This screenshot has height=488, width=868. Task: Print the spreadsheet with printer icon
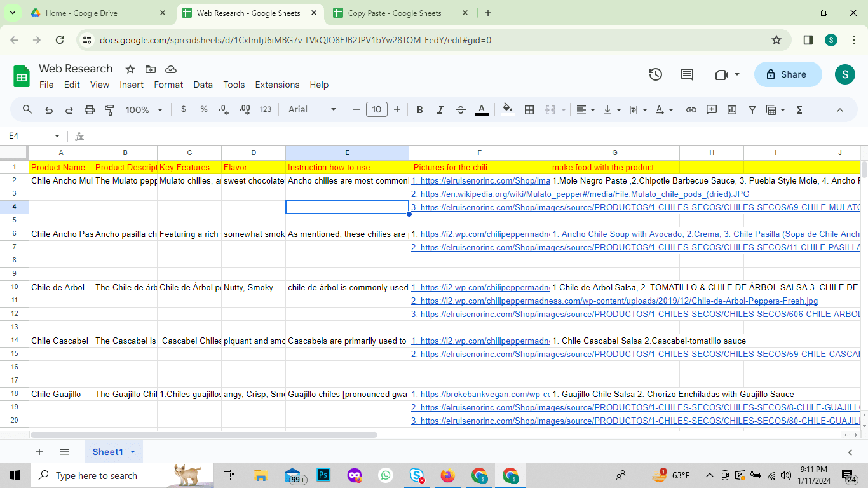coord(90,110)
